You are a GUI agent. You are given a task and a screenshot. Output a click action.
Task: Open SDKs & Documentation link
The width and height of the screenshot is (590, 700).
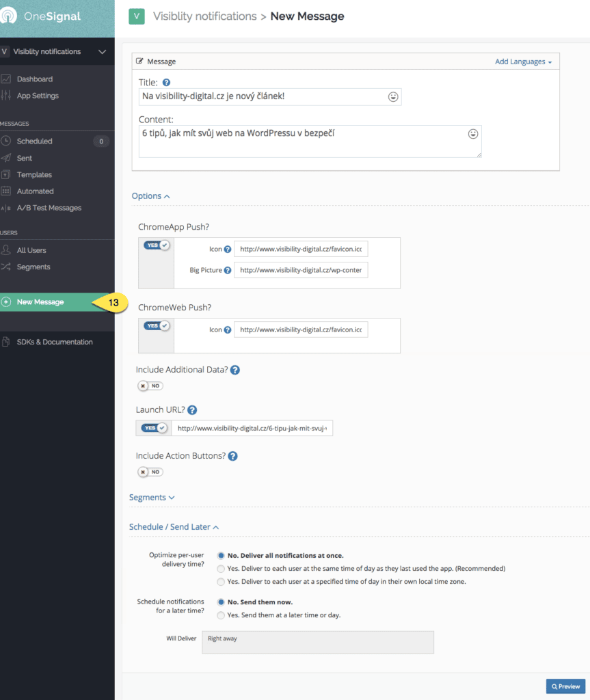55,342
